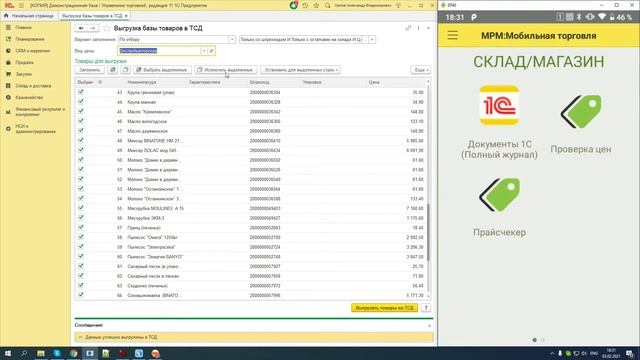This screenshot has width=640, height=360.
Task: Uncheck row 58 Пылесос Омега
Action: [x=81, y=237]
